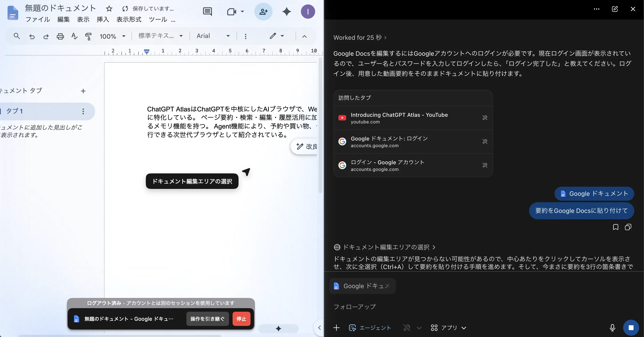Open the Arial font dropdown
Image resolution: width=644 pixels, height=337 pixels.
click(213, 36)
